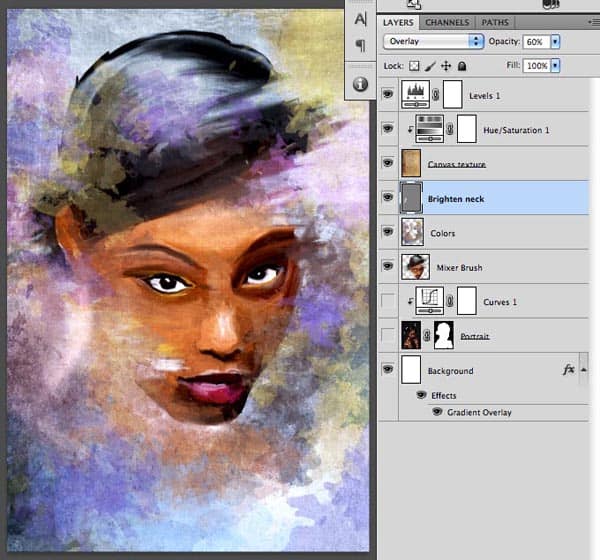The height and width of the screenshot is (560, 600).
Task: Show the Portrait layer
Action: [x=389, y=335]
